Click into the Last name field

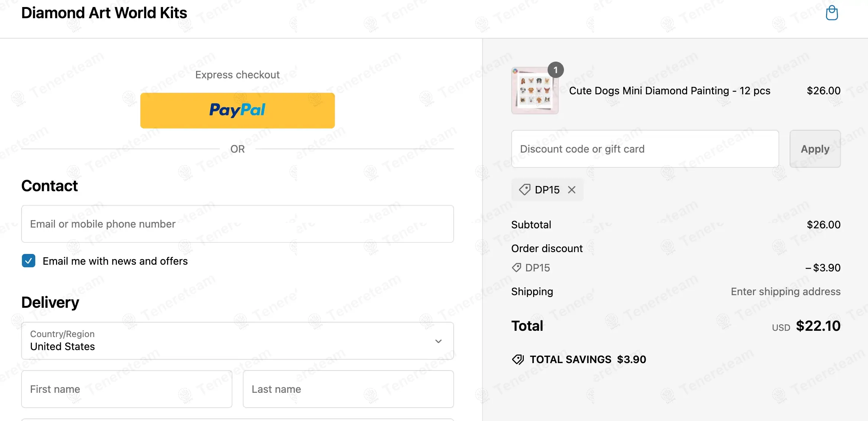click(348, 389)
